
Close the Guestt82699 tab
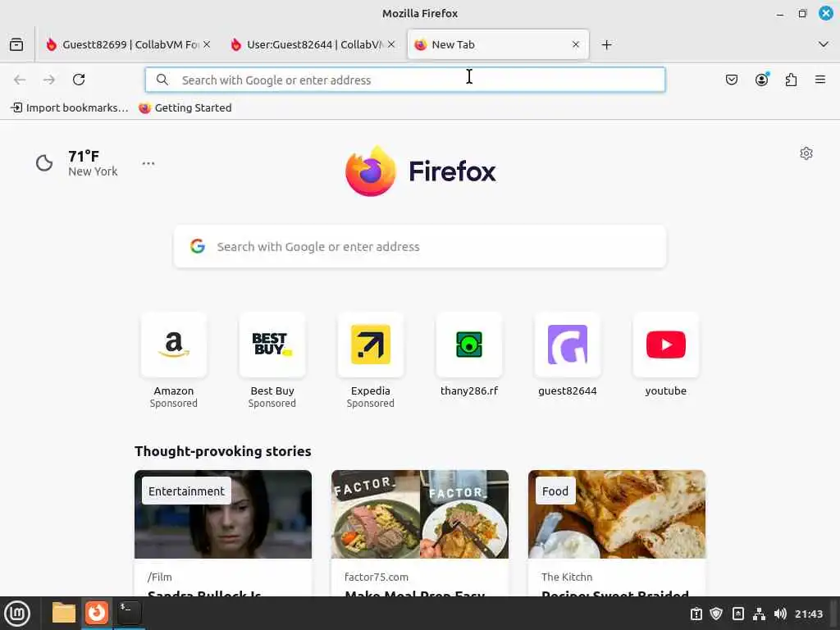click(207, 44)
